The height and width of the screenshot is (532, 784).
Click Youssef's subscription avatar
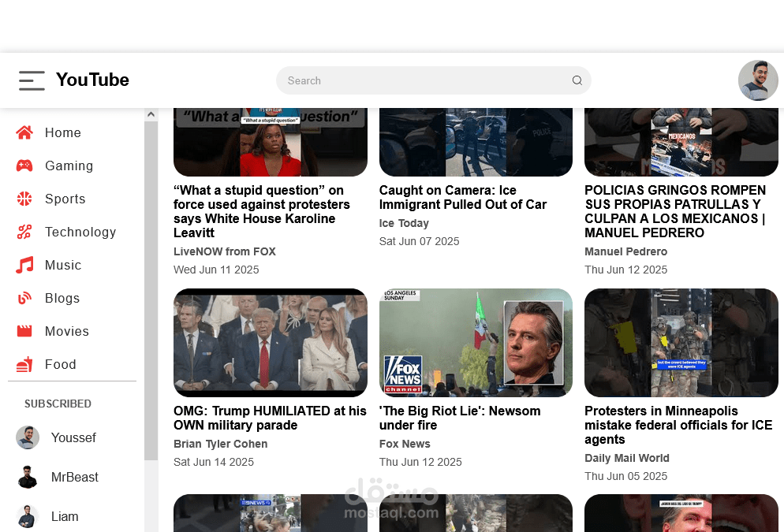click(x=28, y=437)
